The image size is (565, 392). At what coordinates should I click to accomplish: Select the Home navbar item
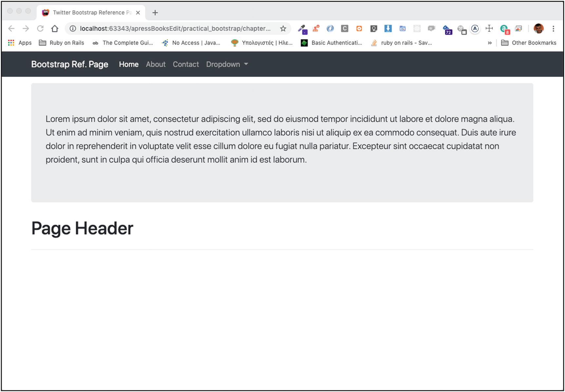(x=128, y=64)
